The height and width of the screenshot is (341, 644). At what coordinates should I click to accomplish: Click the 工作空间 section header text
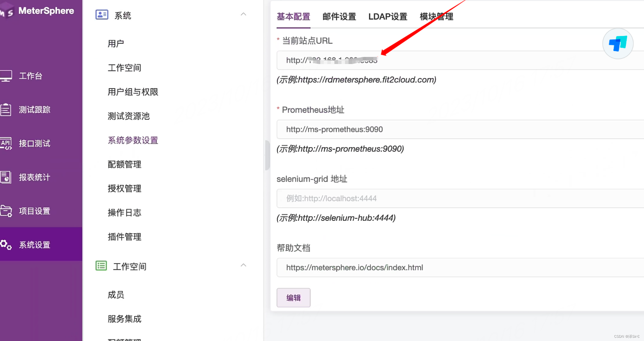[130, 267]
